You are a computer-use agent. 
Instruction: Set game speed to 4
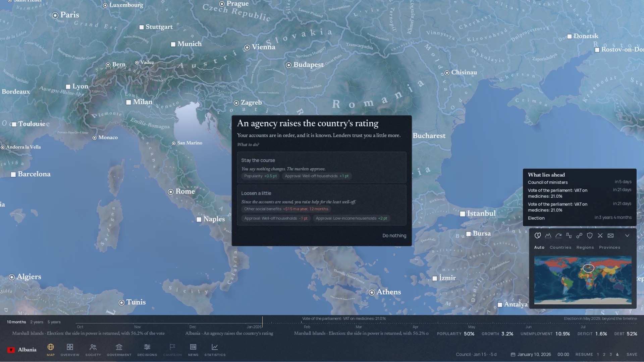tap(617, 355)
